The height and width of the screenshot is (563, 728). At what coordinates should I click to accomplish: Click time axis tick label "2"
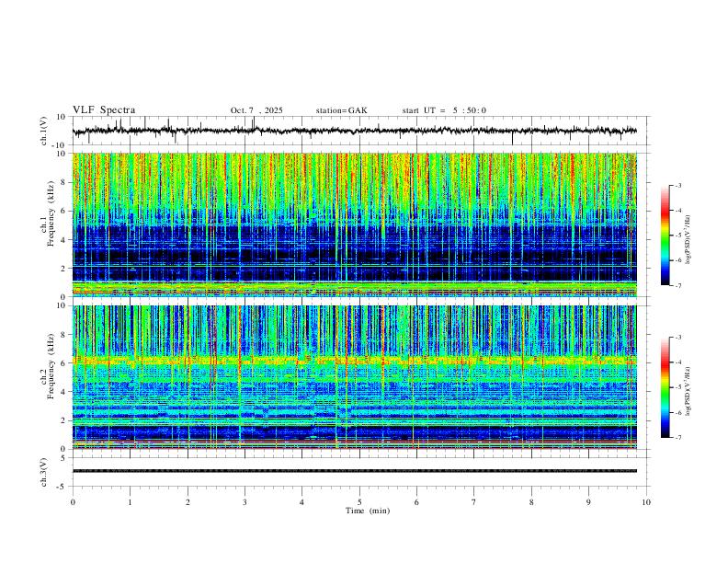[188, 502]
